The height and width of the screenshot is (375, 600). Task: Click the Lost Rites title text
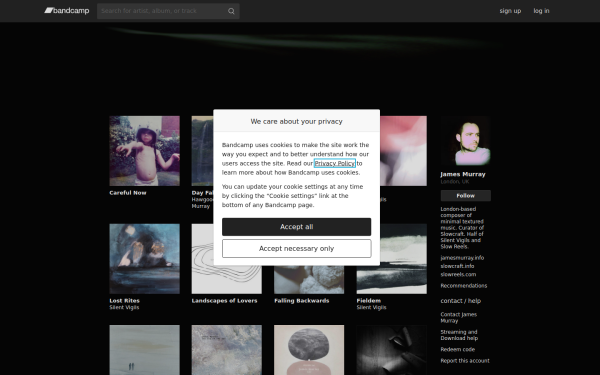coord(124,301)
